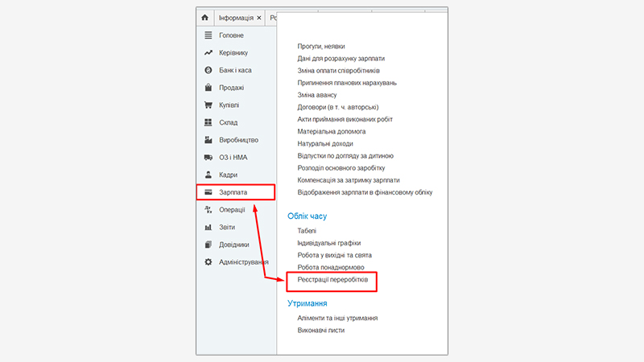This screenshot has width=644, height=362.
Task: Open the Табелі link
Action: 307,231
